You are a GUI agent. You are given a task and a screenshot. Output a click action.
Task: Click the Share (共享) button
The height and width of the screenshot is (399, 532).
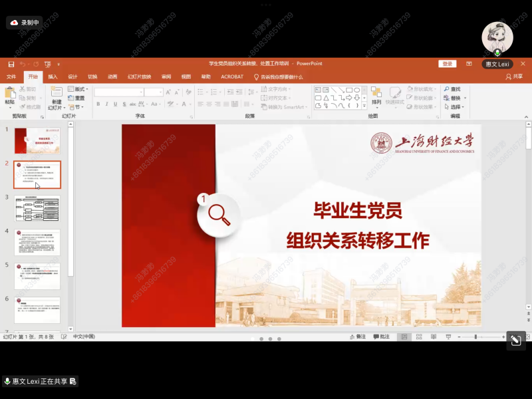point(514,76)
